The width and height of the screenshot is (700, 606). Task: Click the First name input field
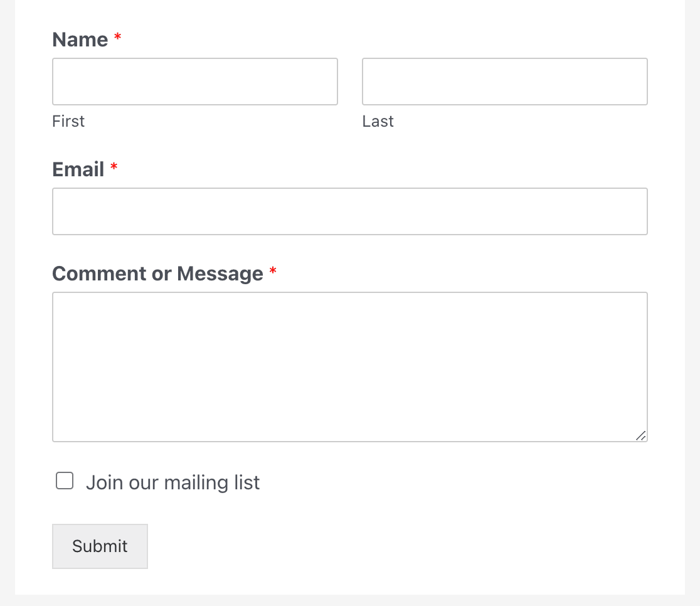point(194,82)
